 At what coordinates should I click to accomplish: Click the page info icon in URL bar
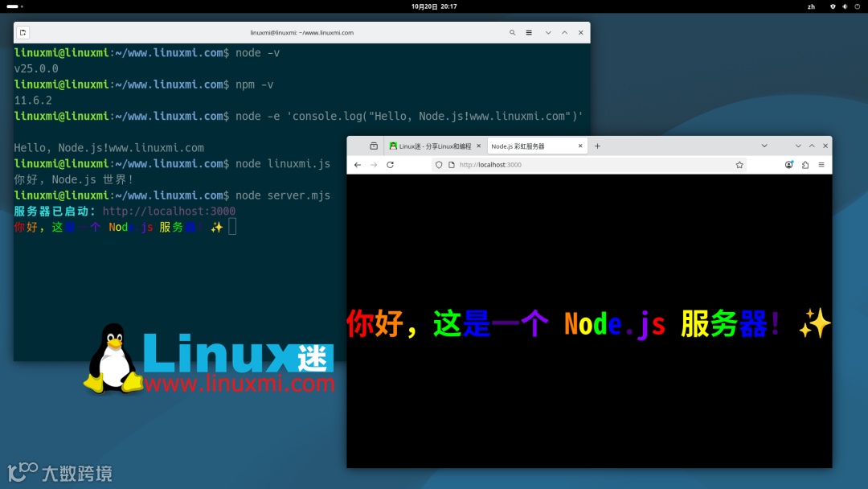coord(452,165)
